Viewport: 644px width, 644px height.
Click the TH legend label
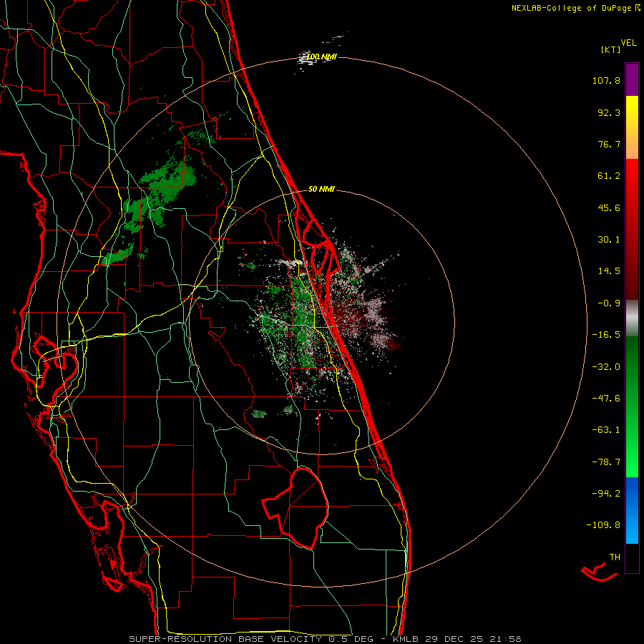tap(615, 557)
